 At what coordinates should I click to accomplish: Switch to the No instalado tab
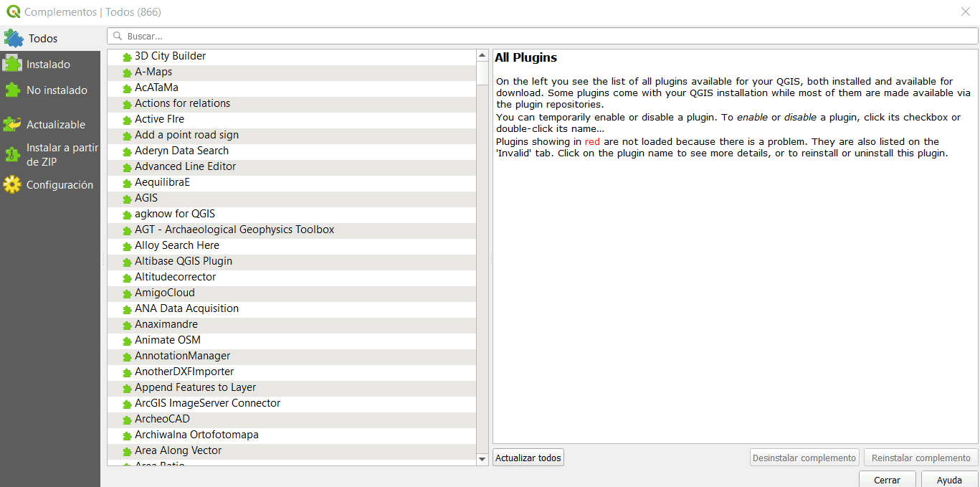coord(50,90)
